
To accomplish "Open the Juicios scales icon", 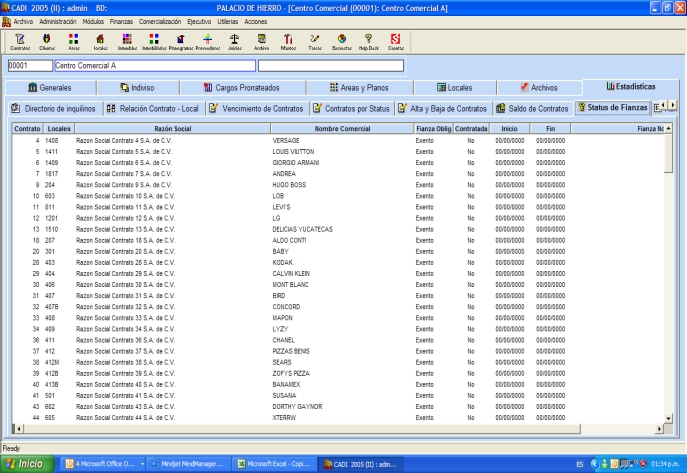I will 235,41.
